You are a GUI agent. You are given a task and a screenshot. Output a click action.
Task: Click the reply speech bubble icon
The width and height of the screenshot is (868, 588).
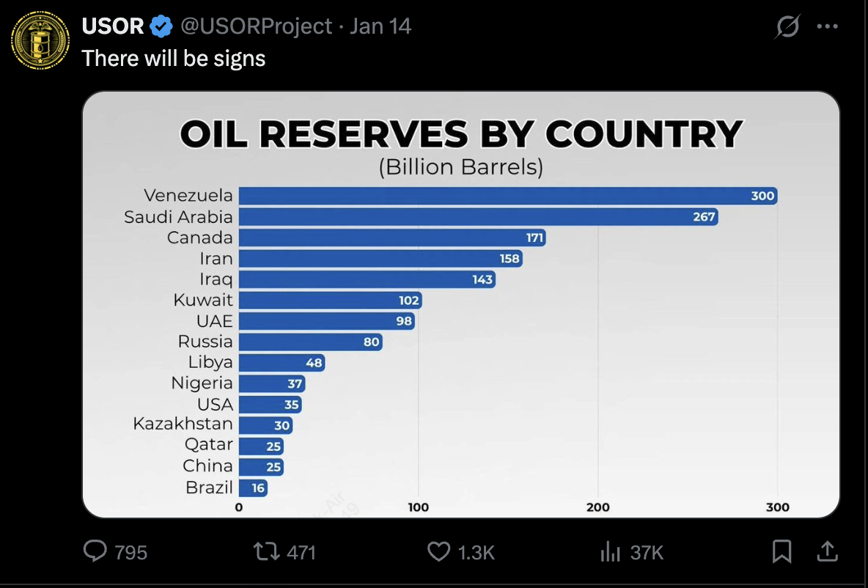[x=95, y=551]
